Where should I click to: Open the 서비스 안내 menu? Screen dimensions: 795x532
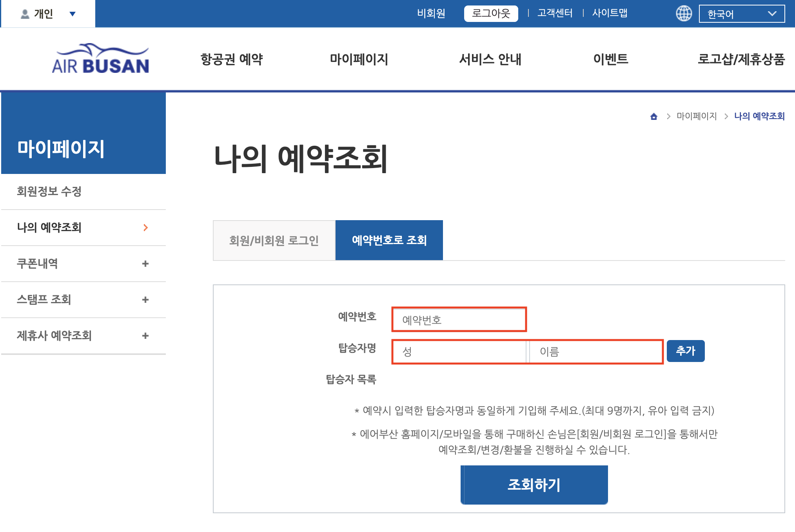tap(490, 59)
